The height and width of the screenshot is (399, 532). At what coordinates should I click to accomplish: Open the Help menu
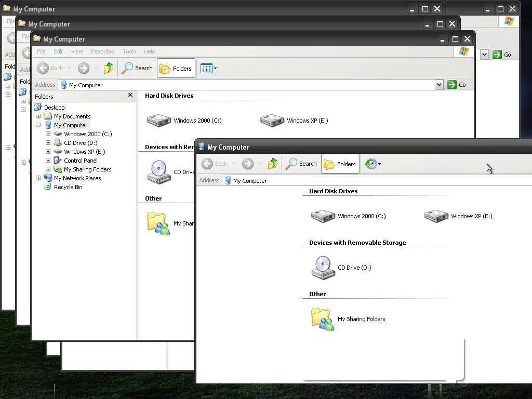pos(149,51)
